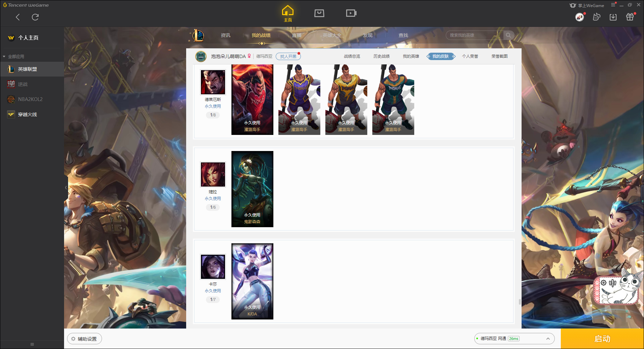Open the 直播 tab
Screen dimensions: 644x349
(297, 35)
